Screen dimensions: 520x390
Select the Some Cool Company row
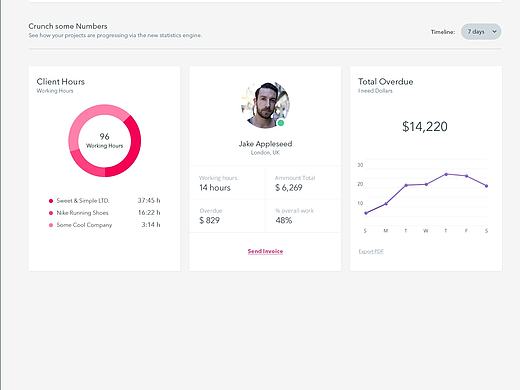[x=104, y=225]
